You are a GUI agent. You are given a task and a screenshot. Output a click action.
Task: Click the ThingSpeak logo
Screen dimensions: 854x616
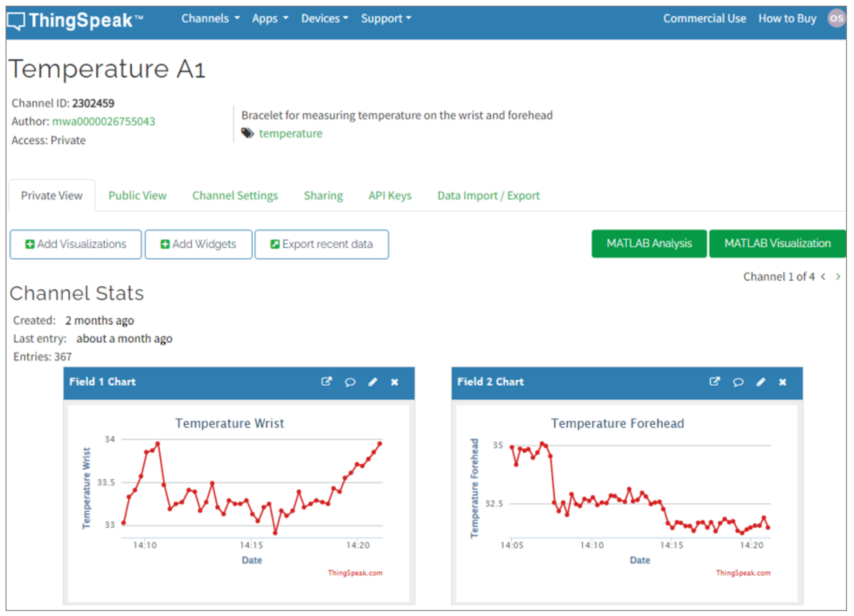[x=75, y=20]
